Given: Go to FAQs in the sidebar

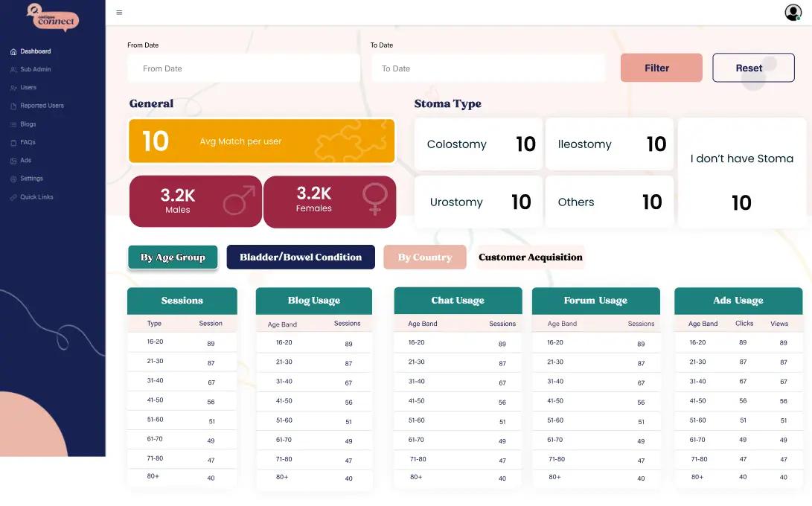Looking at the screenshot, I should click(28, 142).
